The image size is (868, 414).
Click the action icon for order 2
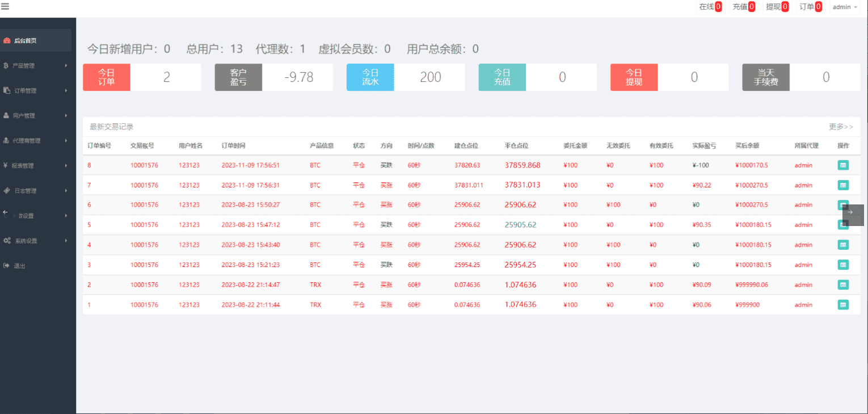point(843,285)
